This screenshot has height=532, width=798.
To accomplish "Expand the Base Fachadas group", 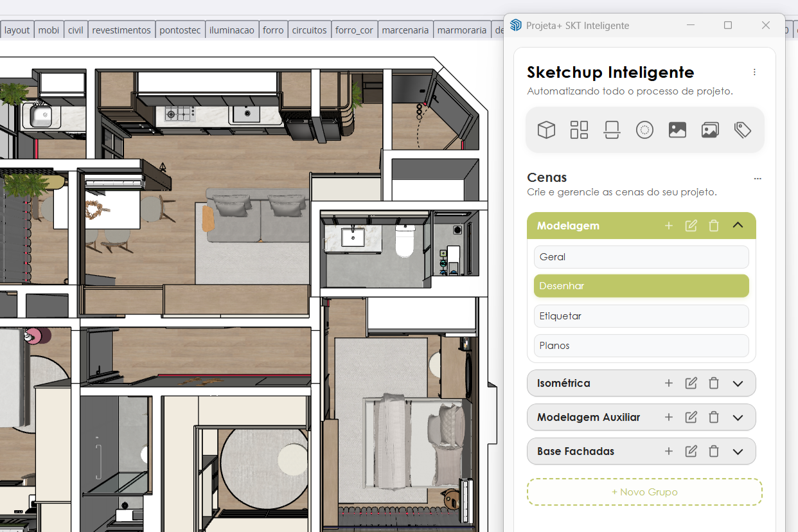I will point(738,451).
